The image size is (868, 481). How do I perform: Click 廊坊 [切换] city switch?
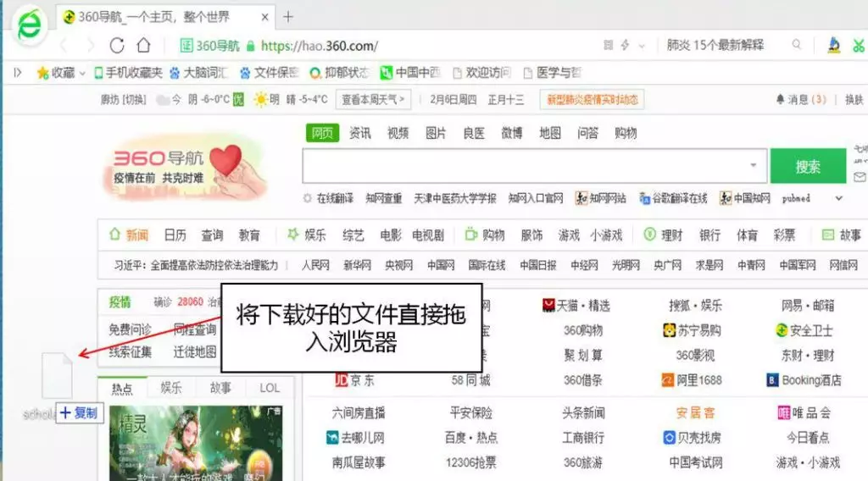[x=124, y=100]
